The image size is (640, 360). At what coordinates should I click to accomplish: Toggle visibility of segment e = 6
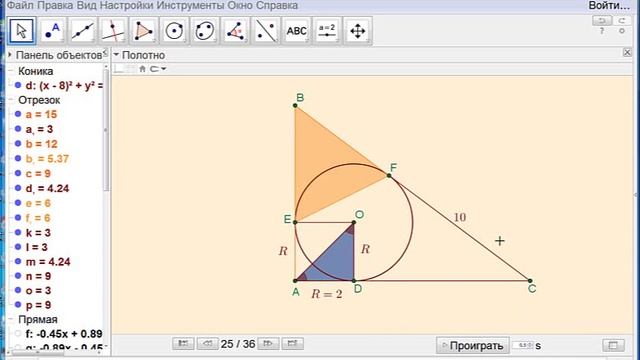point(18,203)
